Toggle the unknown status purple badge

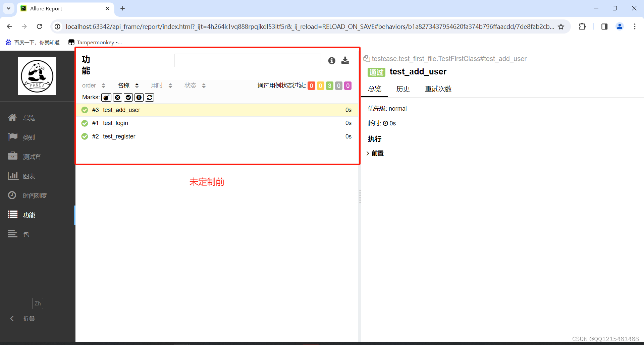[x=348, y=86]
